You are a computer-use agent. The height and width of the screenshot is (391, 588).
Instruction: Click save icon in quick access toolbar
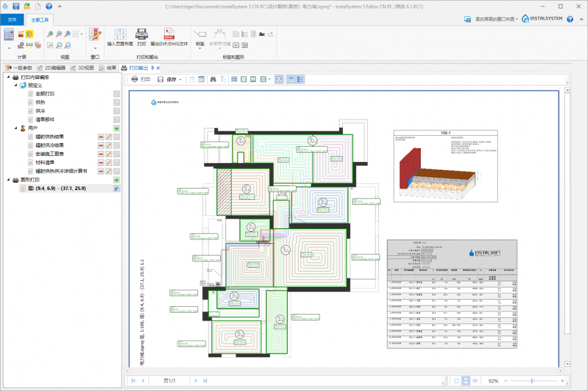pos(16,6)
